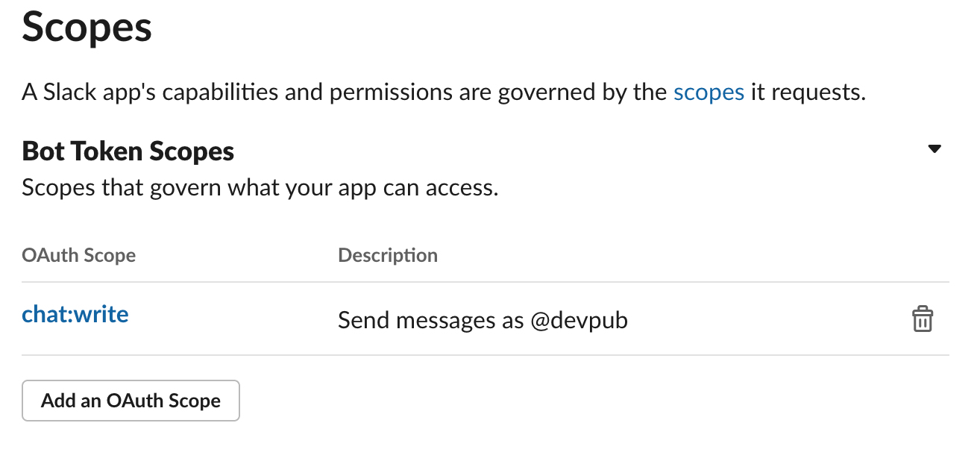
Task: Click the OAuth Scope column header
Action: click(x=79, y=256)
